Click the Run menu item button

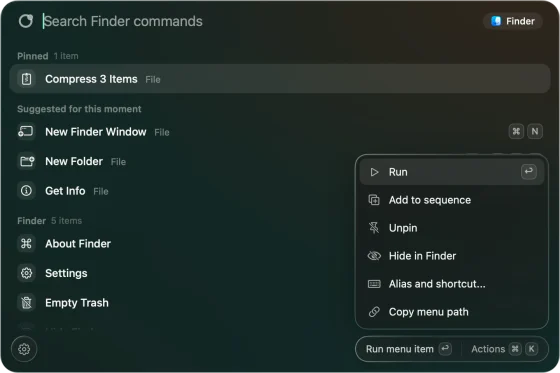(x=409, y=349)
